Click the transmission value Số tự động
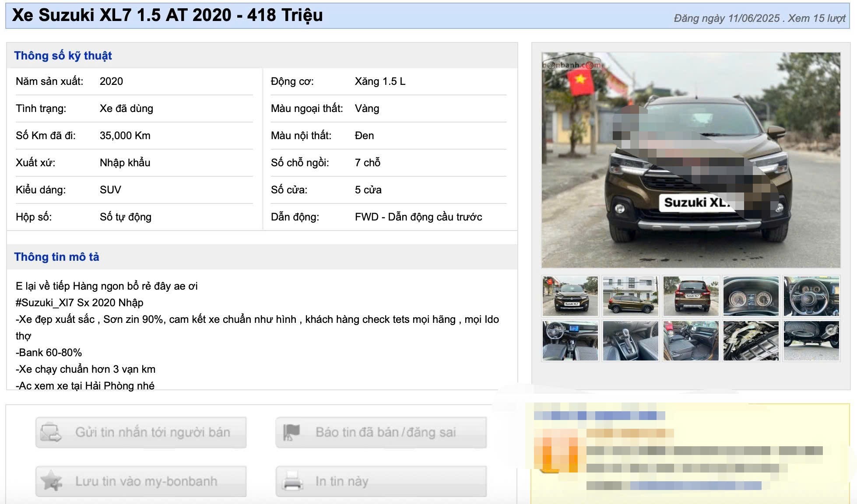 [x=126, y=217]
